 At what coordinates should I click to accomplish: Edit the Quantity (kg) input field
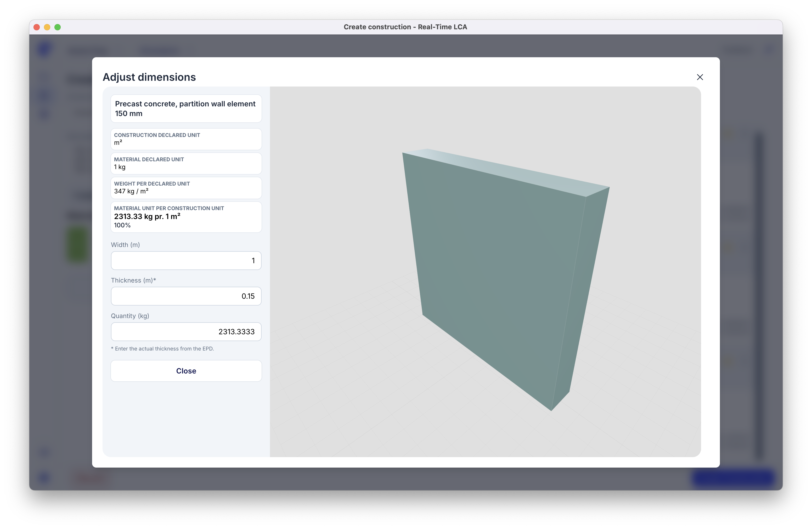pos(186,332)
